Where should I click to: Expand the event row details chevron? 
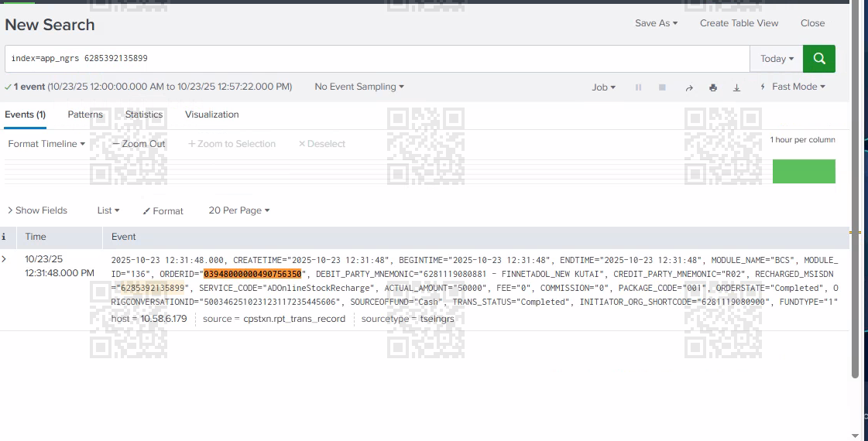coord(5,259)
